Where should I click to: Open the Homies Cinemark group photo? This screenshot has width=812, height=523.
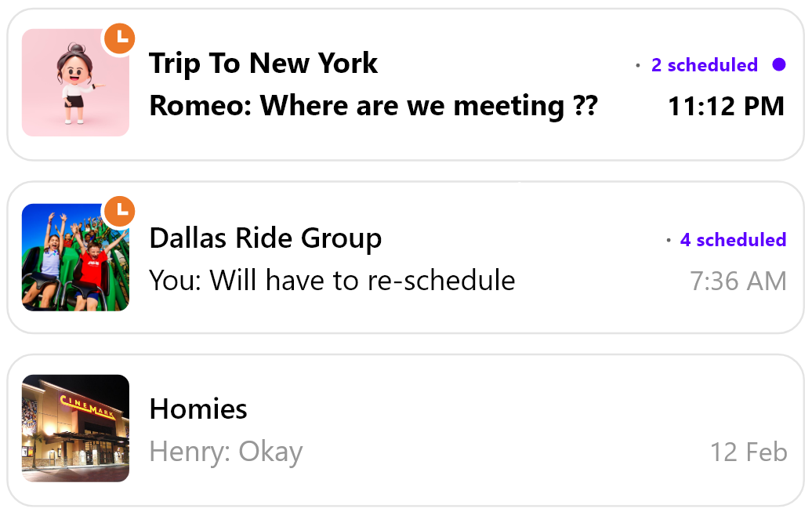[75, 428]
